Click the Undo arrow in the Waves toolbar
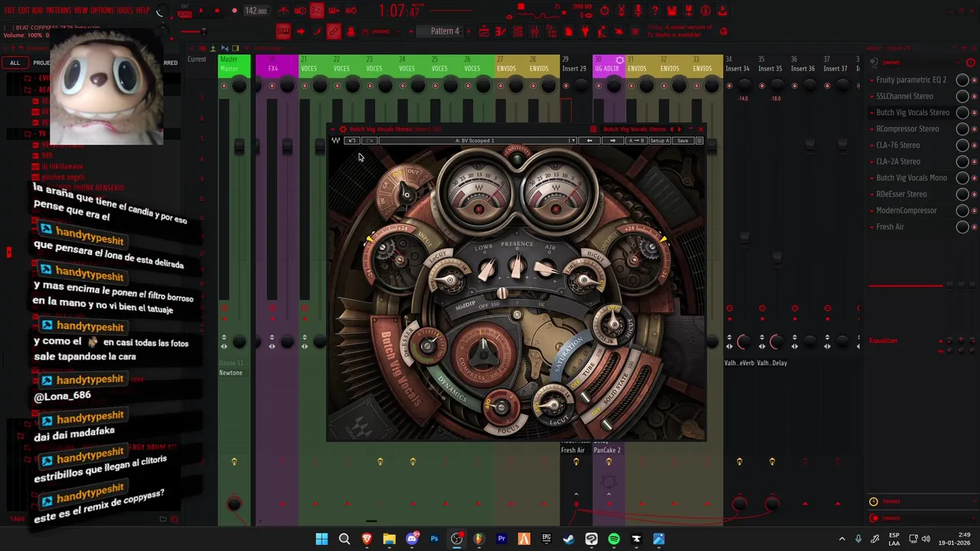The width and height of the screenshot is (980, 551). [352, 141]
